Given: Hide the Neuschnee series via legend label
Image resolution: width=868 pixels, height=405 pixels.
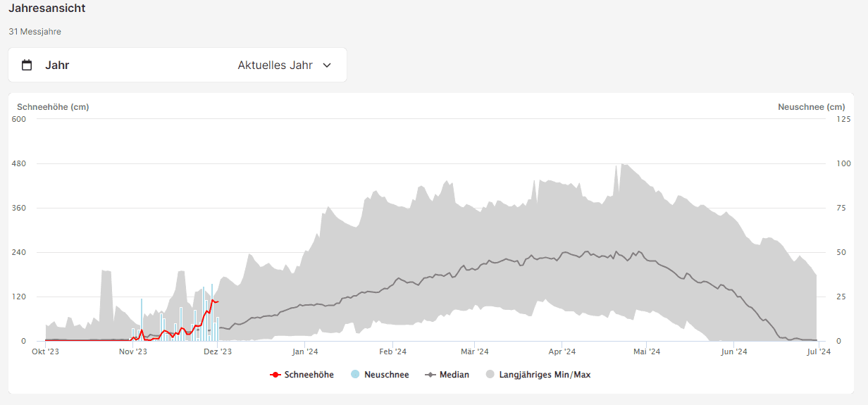Looking at the screenshot, I should [x=386, y=375].
